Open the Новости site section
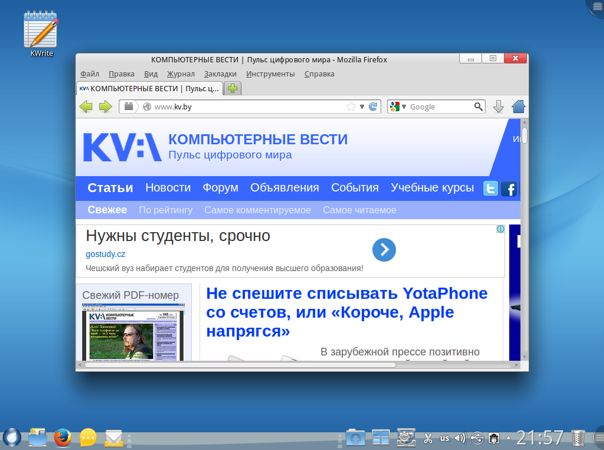The height and width of the screenshot is (450, 604). [168, 188]
